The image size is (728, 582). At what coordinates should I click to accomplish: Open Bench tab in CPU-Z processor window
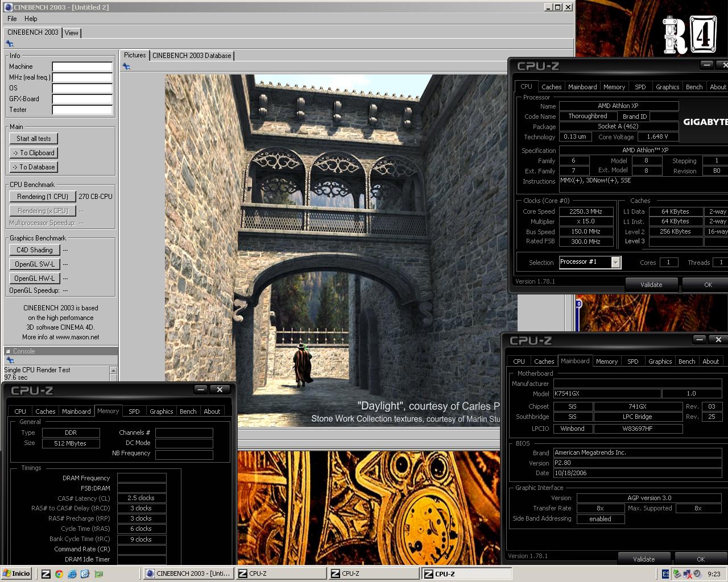click(x=694, y=87)
